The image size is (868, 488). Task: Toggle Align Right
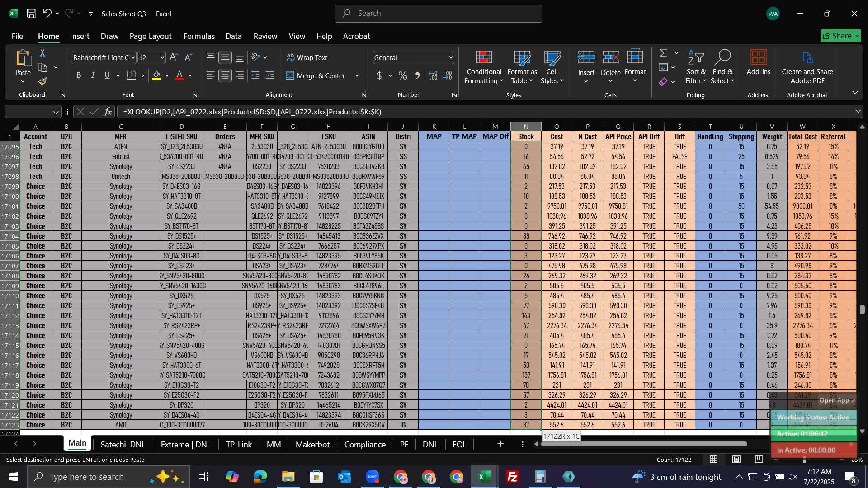click(240, 75)
